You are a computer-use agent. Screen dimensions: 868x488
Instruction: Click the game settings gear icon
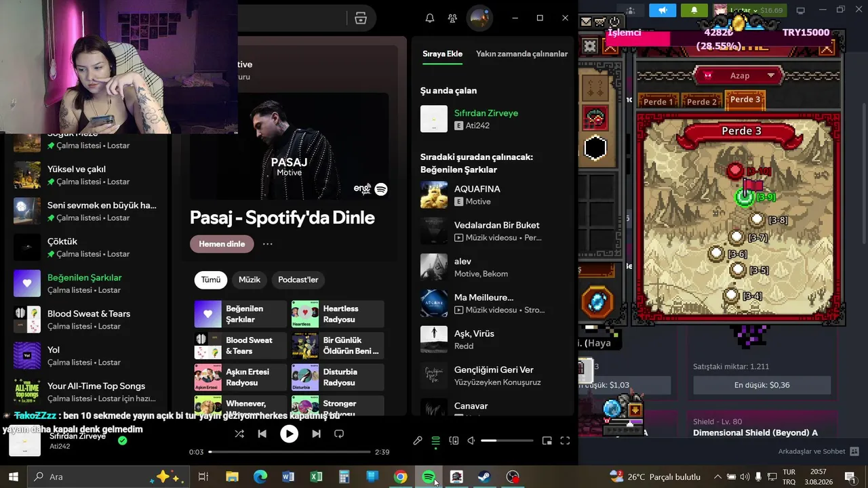(591, 46)
